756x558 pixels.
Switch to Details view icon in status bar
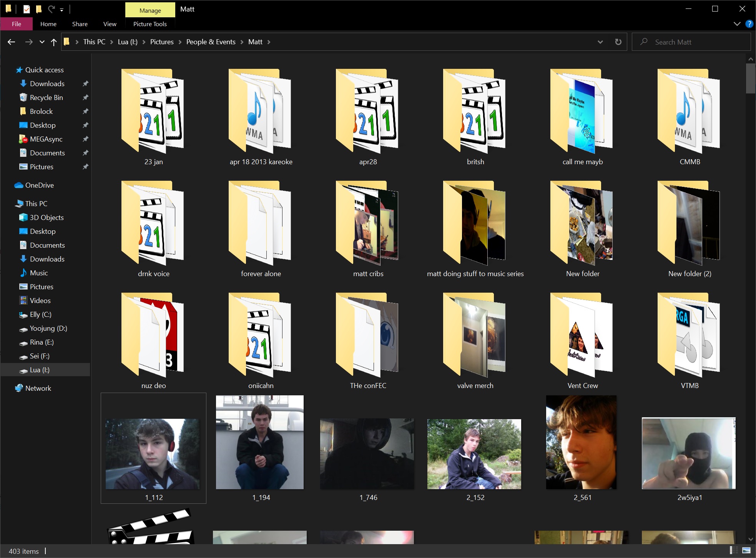pos(733,550)
